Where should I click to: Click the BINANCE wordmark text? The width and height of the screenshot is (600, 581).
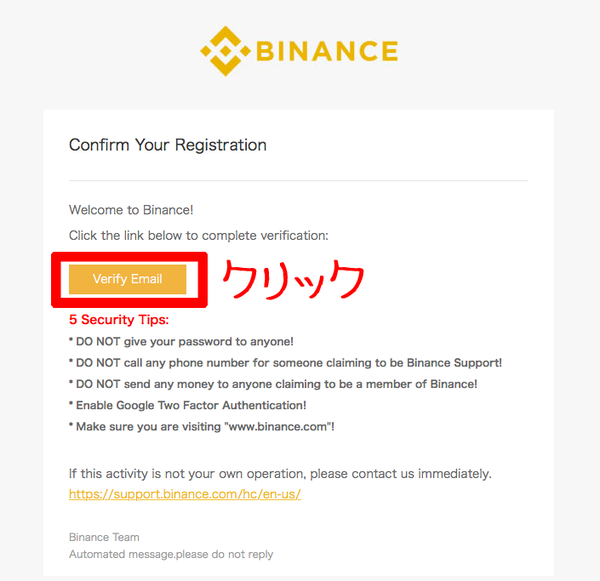(x=327, y=51)
